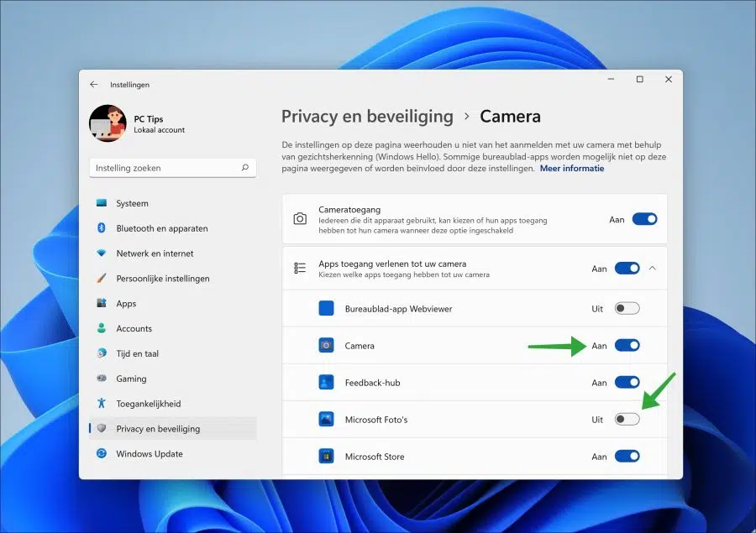Viewport: 756px width, 533px height.
Task: Click the Feedback-hub app icon
Action: pos(327,383)
